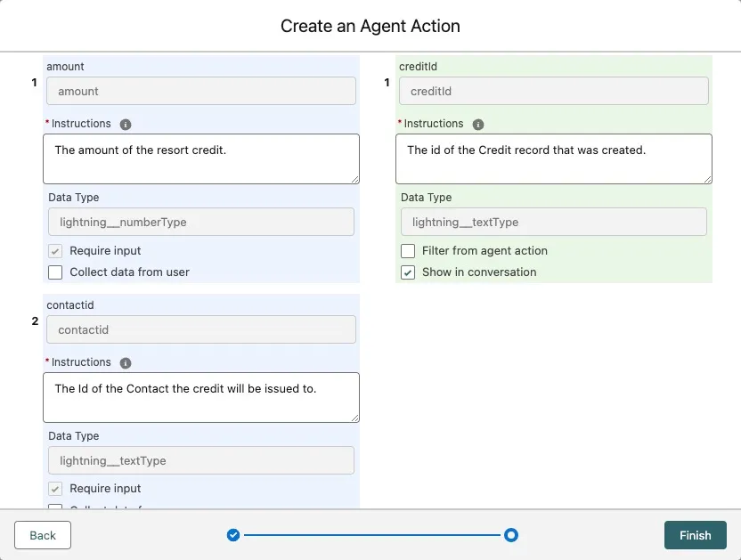This screenshot has width=741, height=560.
Task: Click the contactid name field
Action: point(200,329)
